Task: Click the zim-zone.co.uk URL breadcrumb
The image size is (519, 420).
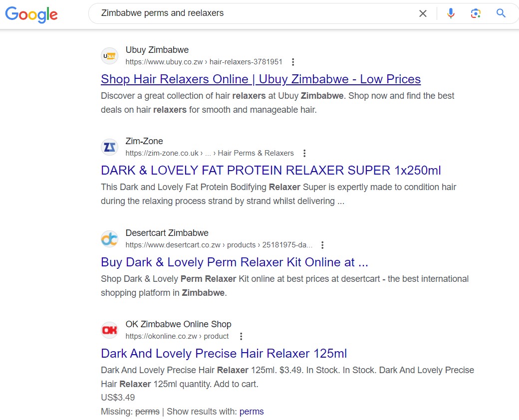Action: coord(210,153)
